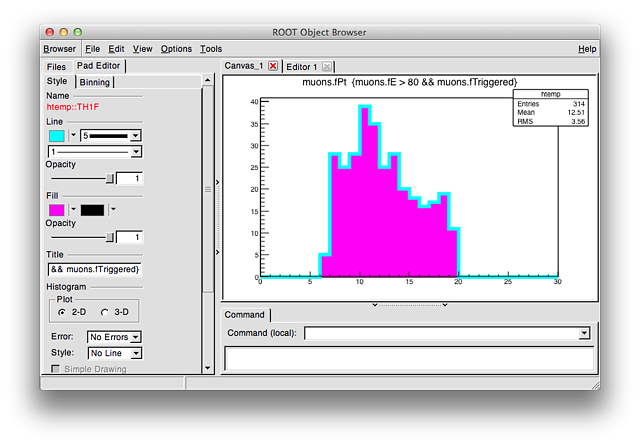Switch to the Files tab
The image size is (640, 445).
56,67
